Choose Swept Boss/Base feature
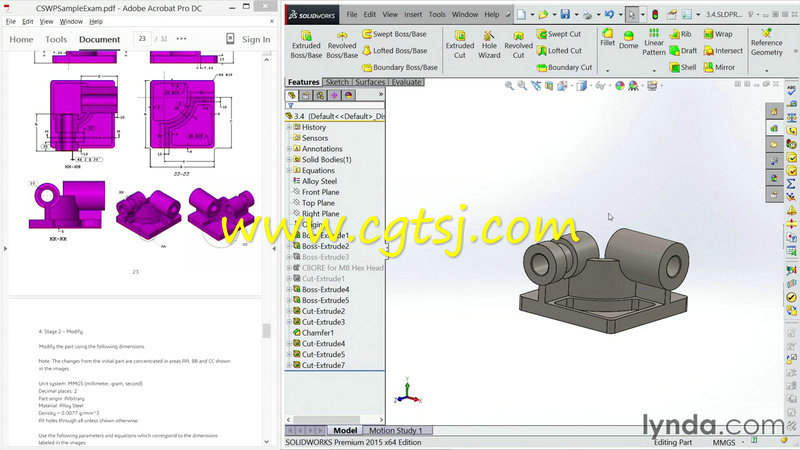800x450 pixels. 394,34
